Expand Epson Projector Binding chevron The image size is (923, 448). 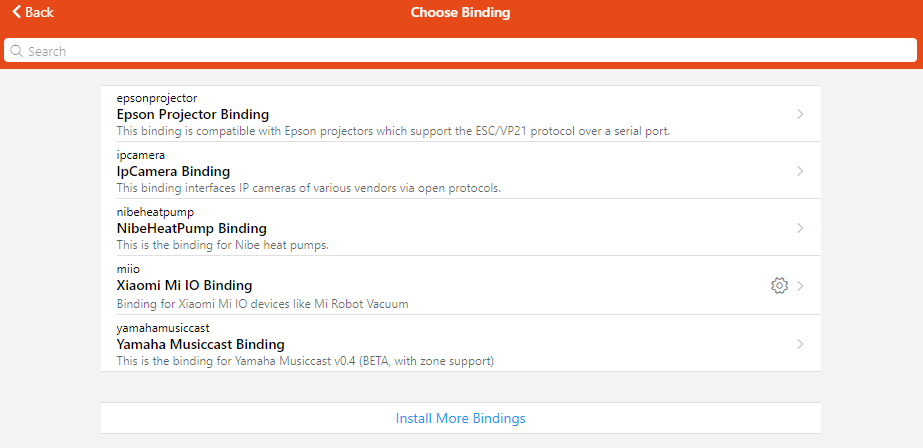pyautogui.click(x=800, y=114)
